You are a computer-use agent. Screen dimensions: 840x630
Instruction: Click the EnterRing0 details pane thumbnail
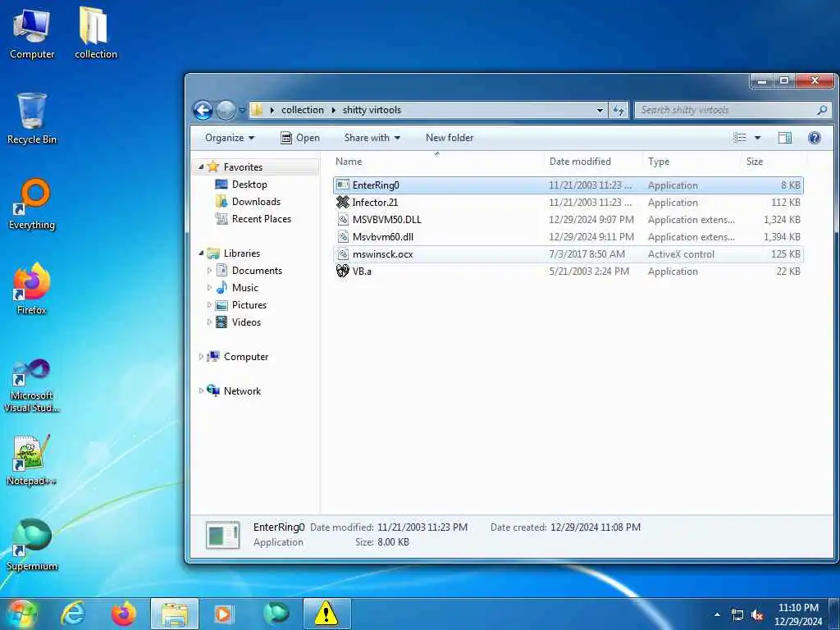(223, 535)
